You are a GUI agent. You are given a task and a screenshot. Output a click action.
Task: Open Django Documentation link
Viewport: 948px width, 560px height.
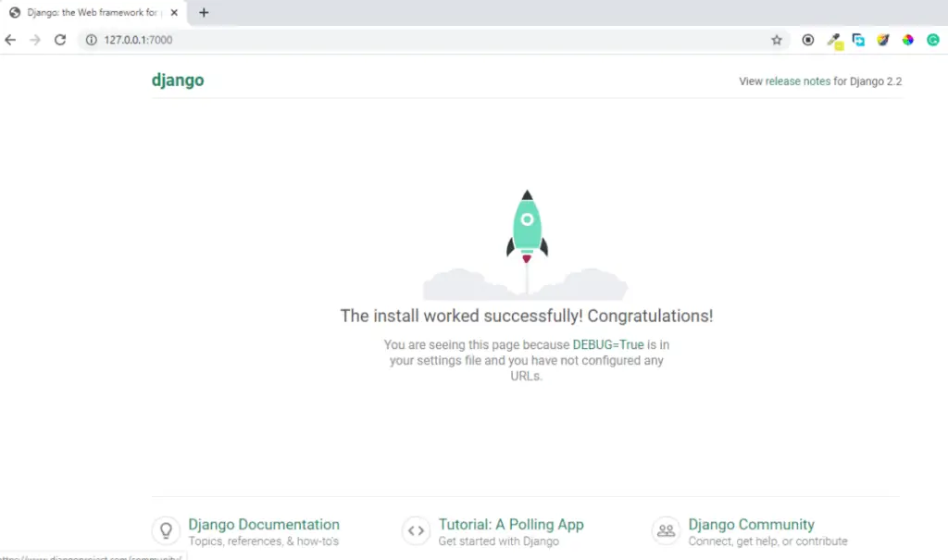click(264, 524)
